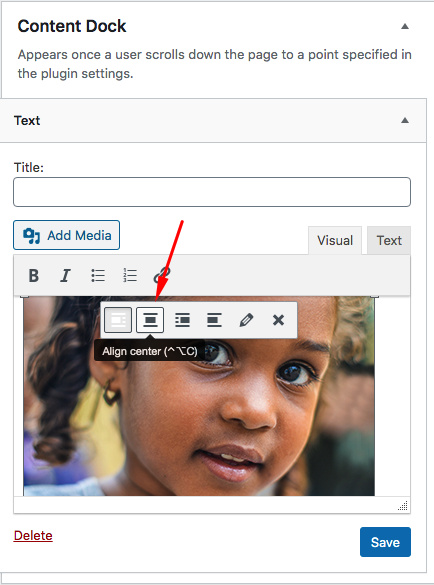Collapse the Content Dock panel

click(x=405, y=26)
